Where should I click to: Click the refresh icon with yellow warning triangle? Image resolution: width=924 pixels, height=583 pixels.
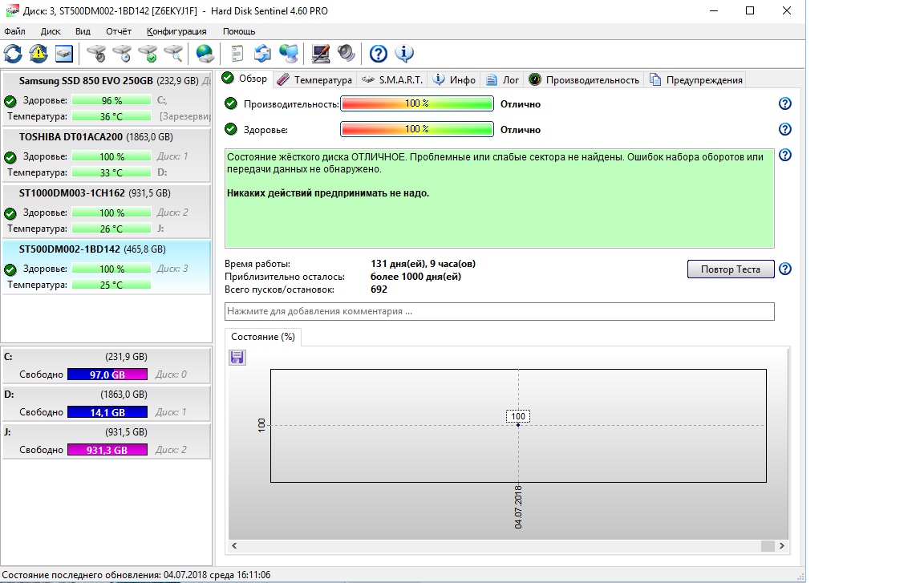click(x=38, y=54)
